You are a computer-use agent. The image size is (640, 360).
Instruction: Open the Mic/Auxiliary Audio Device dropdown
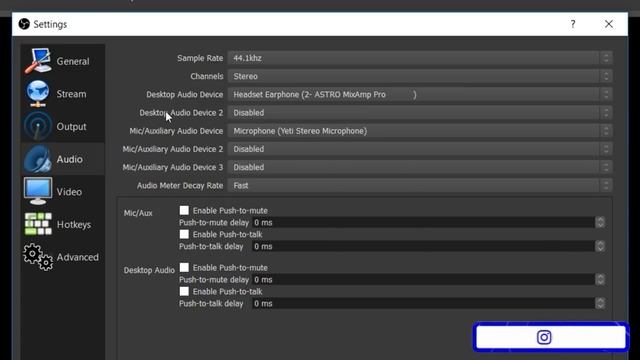420,131
